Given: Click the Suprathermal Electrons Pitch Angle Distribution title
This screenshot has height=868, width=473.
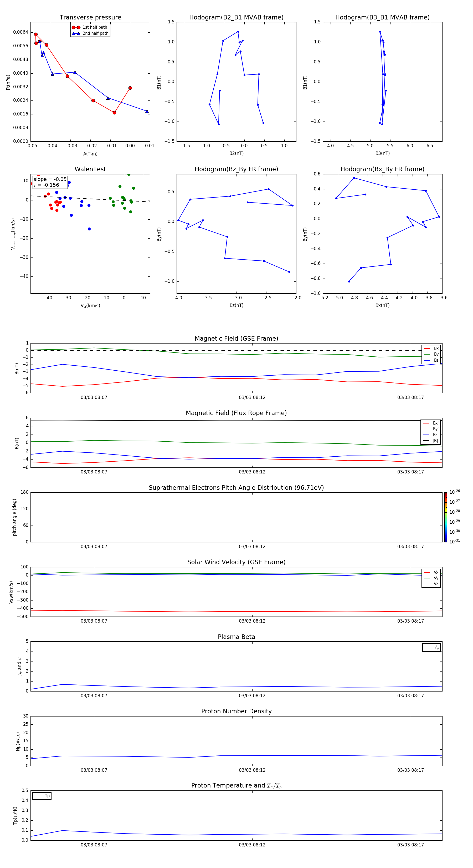Looking at the screenshot, I should tap(236, 488).
